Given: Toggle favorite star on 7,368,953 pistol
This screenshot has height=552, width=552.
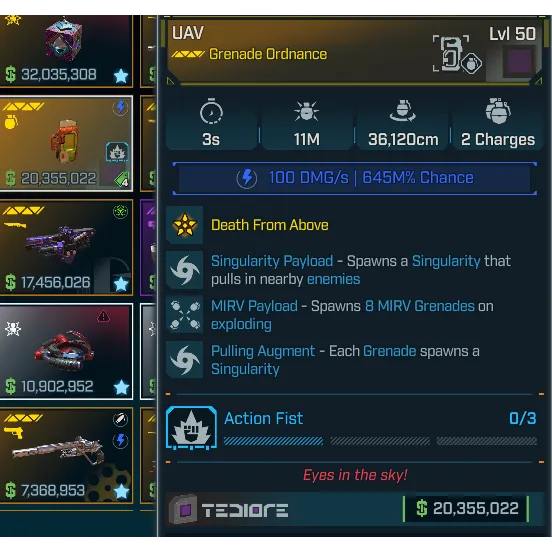Looking at the screenshot, I should click(121, 491).
